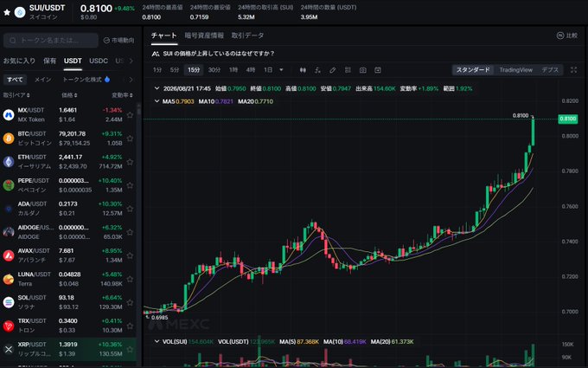588x368 pixels.
Task: Click the AIDOGE logo icon
Action: click(9, 232)
